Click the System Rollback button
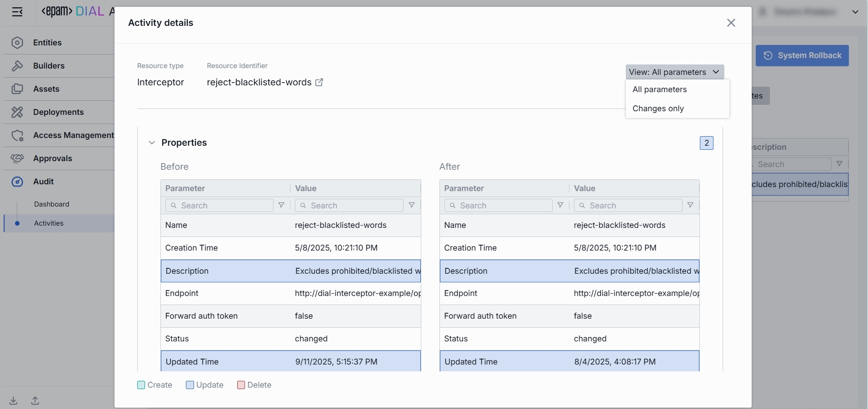Image resolution: width=868 pixels, height=409 pixels. [802, 55]
